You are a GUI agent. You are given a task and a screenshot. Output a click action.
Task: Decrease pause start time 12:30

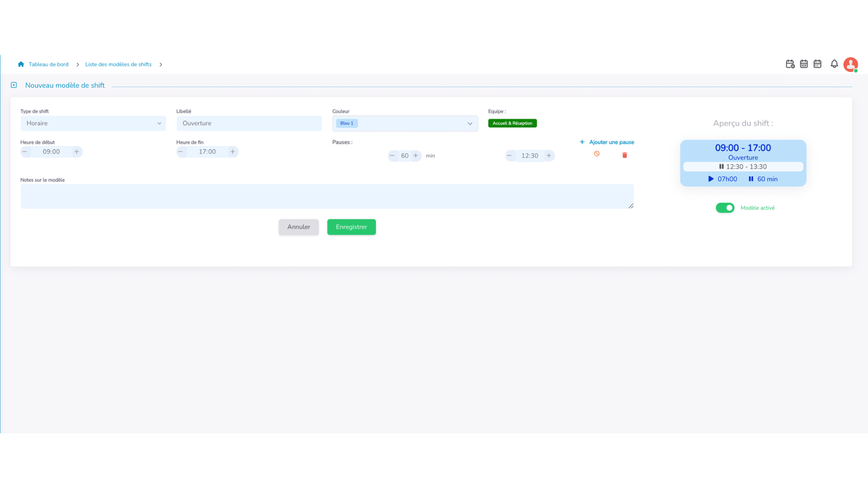510,156
